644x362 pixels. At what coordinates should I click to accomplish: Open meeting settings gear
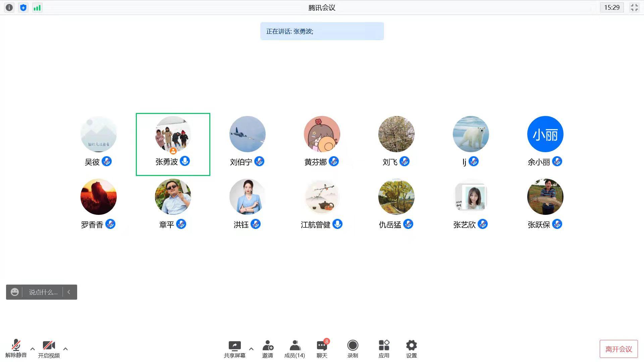coord(411,349)
